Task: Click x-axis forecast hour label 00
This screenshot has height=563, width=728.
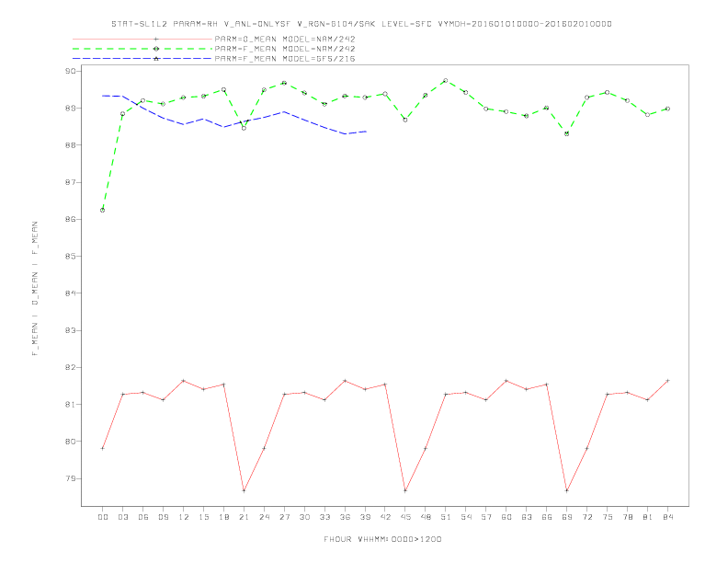Action: [103, 517]
